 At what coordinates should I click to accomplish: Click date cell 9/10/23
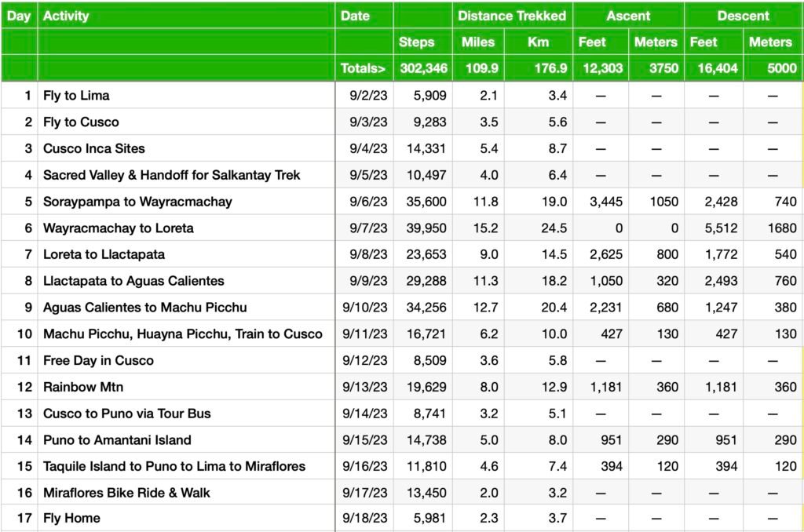[364, 308]
